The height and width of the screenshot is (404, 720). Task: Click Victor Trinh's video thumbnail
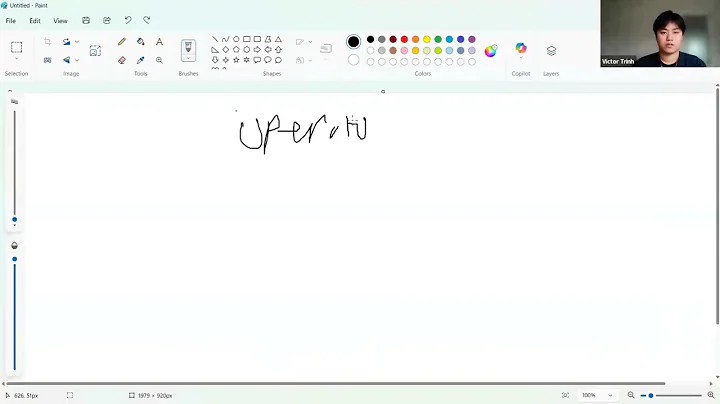660,34
